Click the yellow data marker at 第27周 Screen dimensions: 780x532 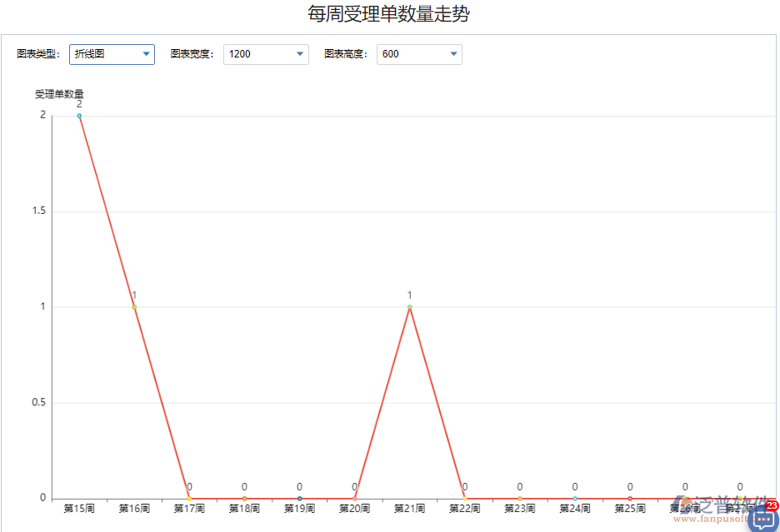[740, 498]
